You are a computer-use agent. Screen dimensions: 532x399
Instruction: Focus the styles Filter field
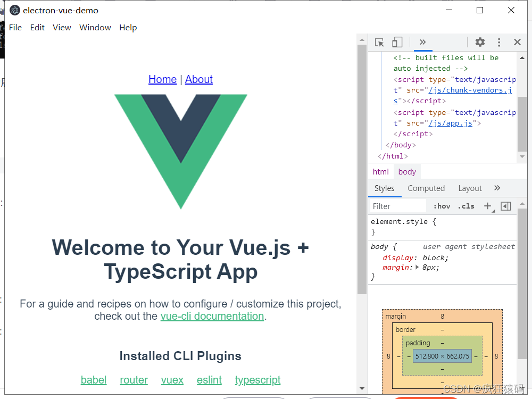point(397,206)
